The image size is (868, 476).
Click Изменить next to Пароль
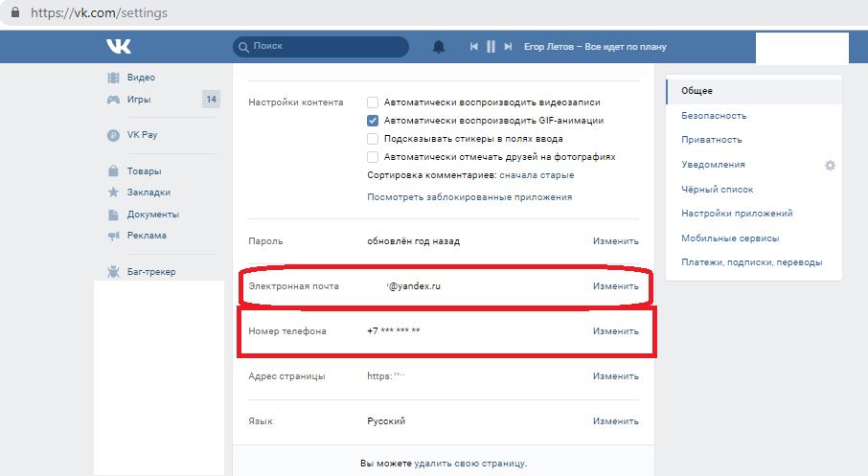point(615,241)
